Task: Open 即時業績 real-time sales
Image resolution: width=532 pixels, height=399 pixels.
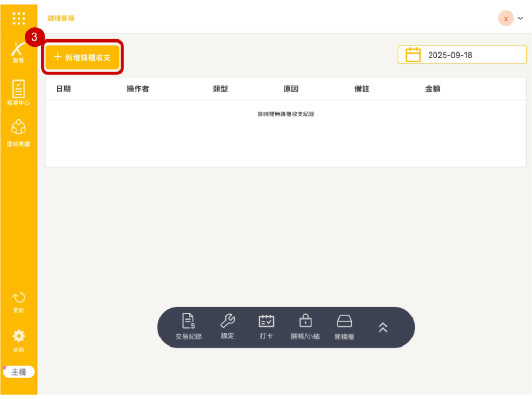Action: point(19,133)
